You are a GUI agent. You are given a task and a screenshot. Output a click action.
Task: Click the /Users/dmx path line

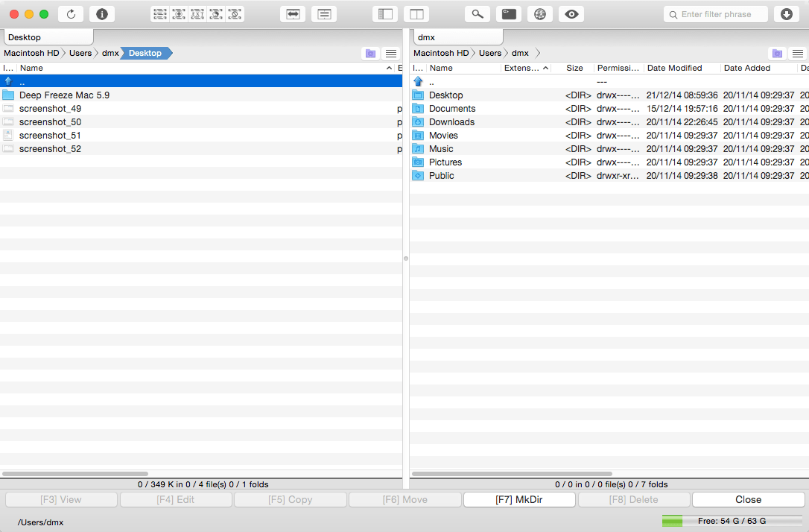coord(41,522)
